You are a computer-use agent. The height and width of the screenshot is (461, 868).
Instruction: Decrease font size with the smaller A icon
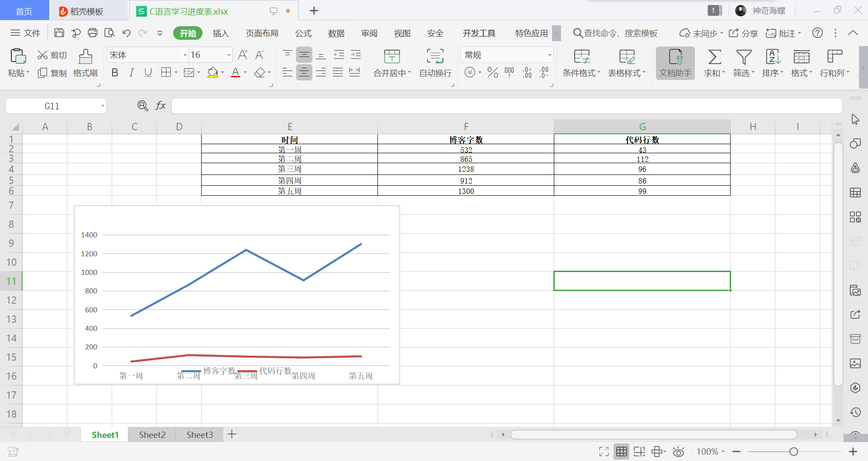point(259,55)
